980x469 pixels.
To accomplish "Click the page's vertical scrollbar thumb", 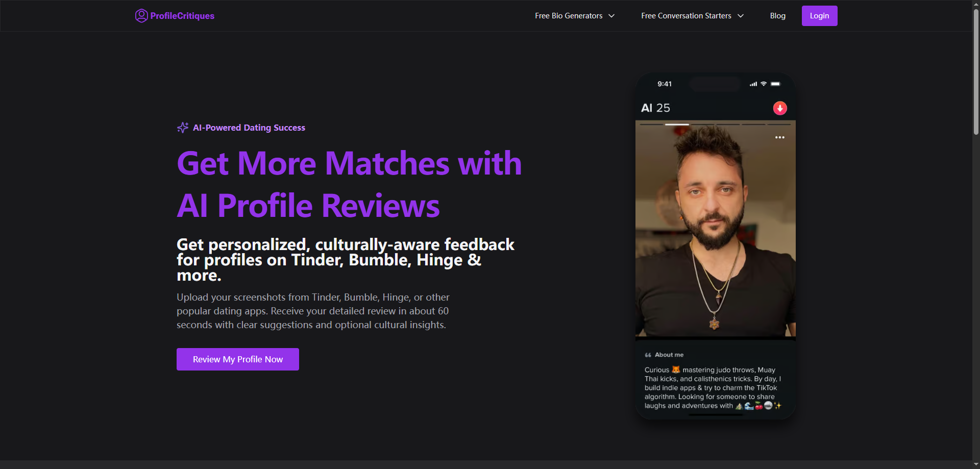I will [976, 71].
